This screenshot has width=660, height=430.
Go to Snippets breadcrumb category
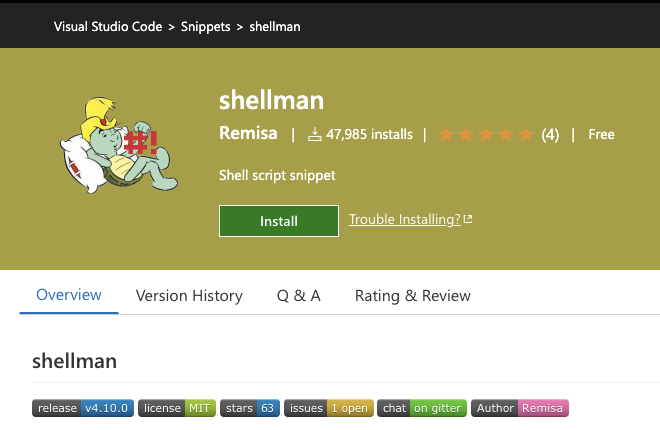(x=204, y=27)
